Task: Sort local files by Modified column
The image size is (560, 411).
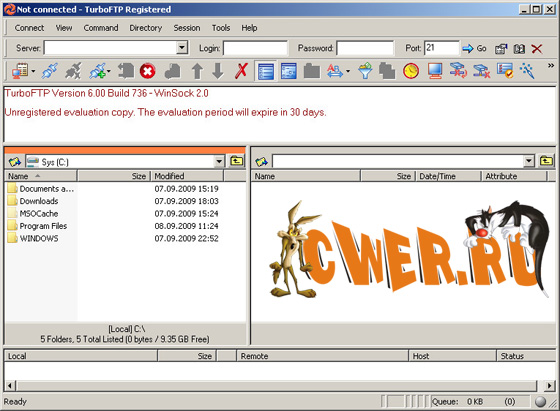Action: [x=188, y=176]
